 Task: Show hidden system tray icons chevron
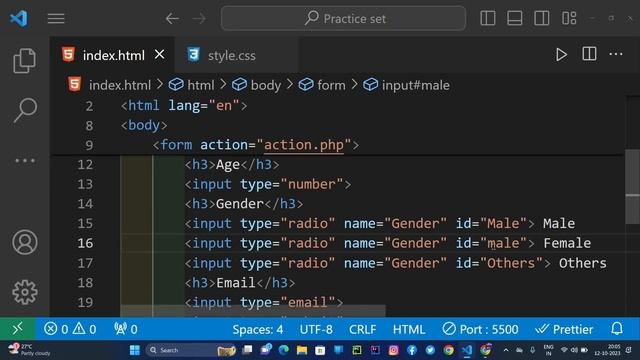[x=506, y=350]
